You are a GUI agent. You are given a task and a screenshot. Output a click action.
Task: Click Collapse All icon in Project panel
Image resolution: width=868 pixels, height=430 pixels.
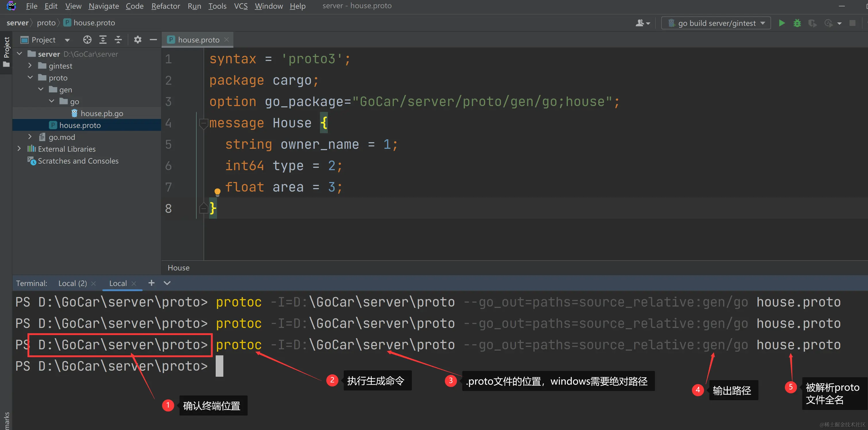point(118,40)
